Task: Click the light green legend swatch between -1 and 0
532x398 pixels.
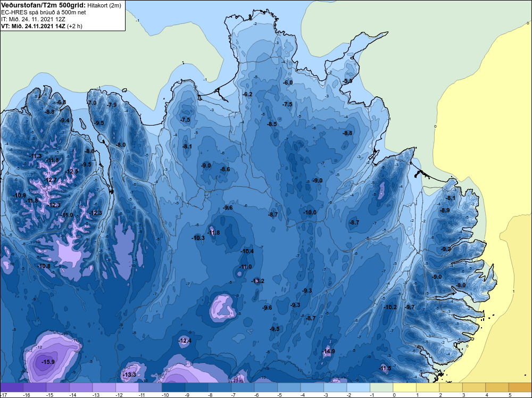Action: click(381, 387)
